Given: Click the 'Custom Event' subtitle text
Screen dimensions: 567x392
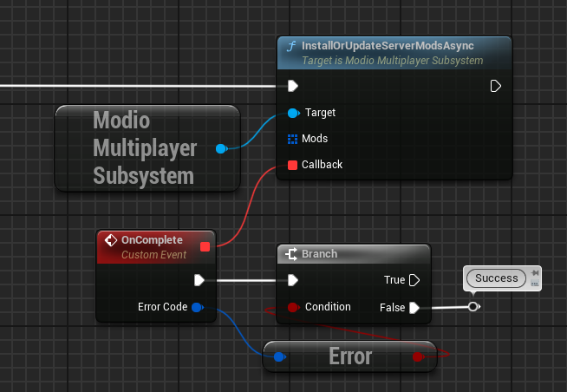Looking at the screenshot, I should 153,255.
